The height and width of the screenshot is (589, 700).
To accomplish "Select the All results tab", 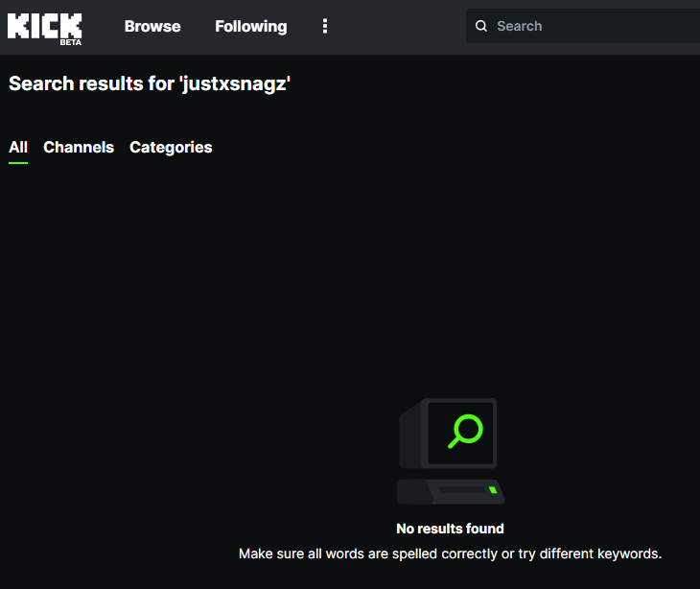I will click(x=18, y=148).
